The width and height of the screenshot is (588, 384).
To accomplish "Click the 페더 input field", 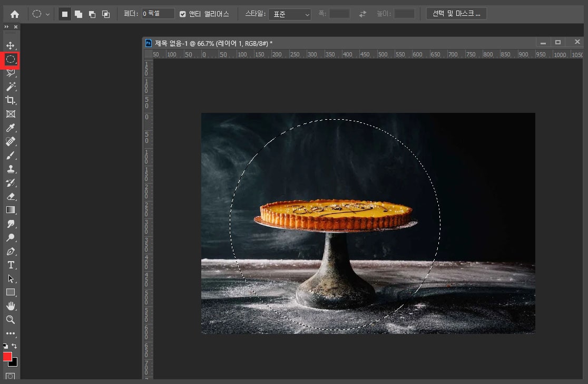I will coord(158,14).
